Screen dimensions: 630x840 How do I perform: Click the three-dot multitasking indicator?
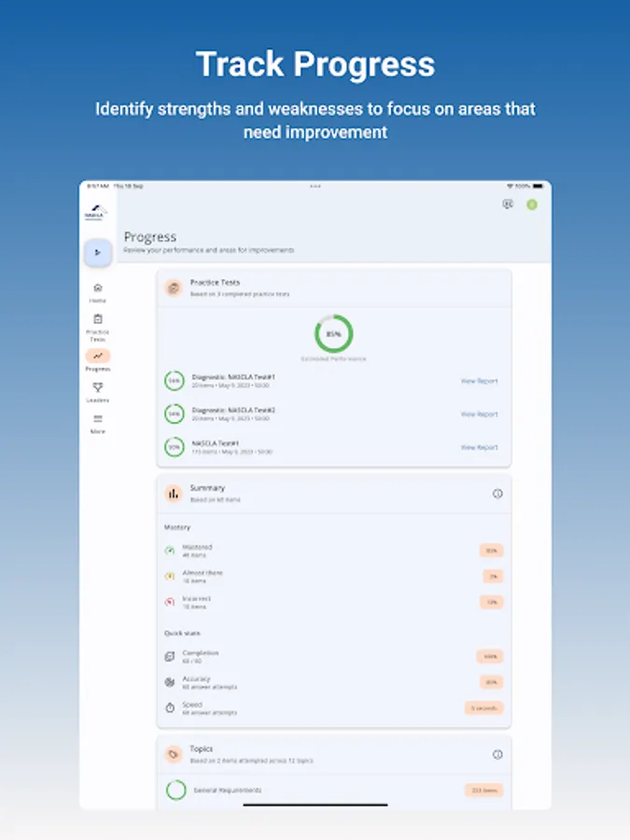(x=315, y=187)
